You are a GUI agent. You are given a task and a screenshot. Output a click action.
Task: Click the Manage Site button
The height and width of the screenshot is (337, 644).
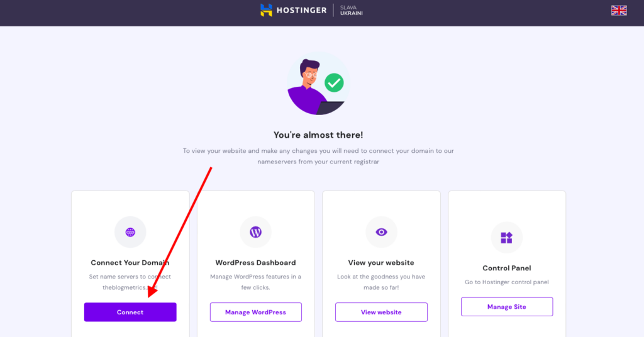pyautogui.click(x=507, y=307)
